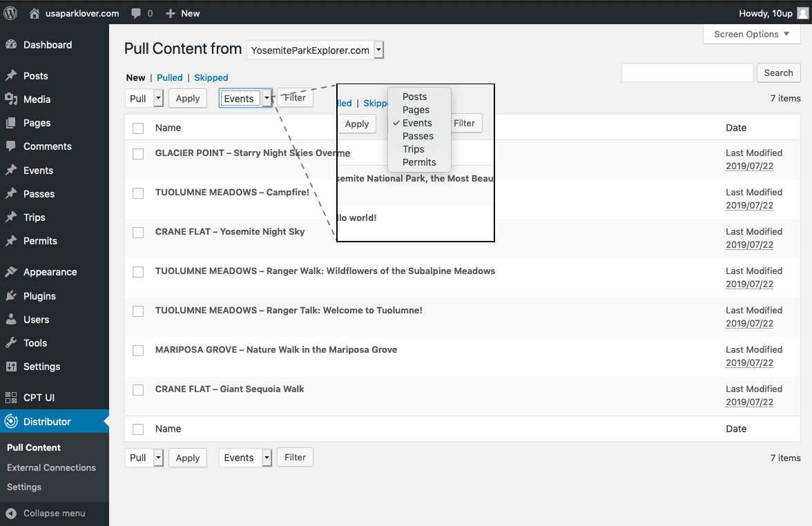
Task: Switch to the New status tab
Action: [x=135, y=77]
